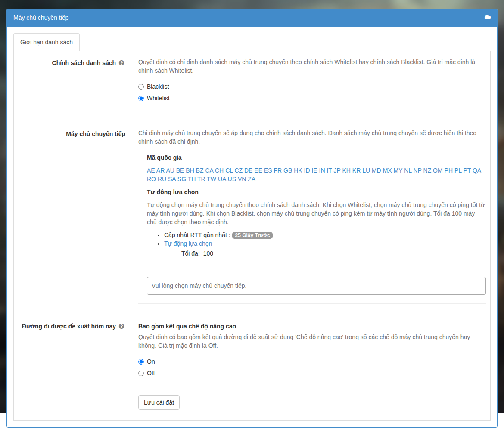Choose country code ES

click(268, 170)
